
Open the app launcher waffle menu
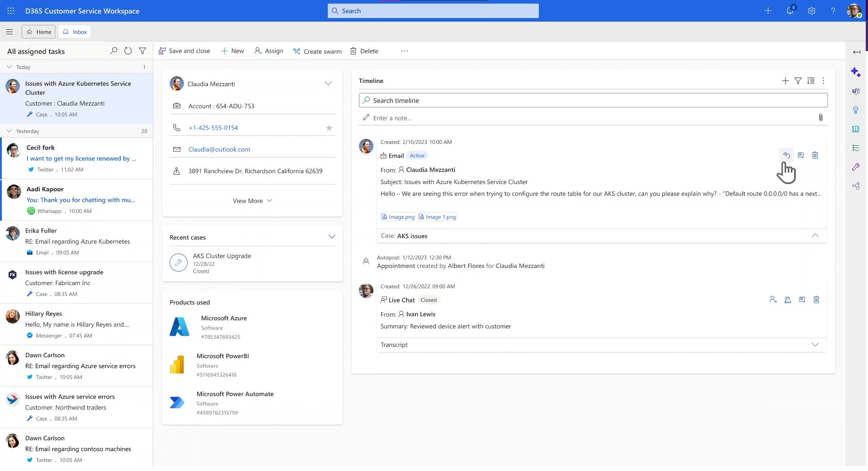tap(11, 11)
